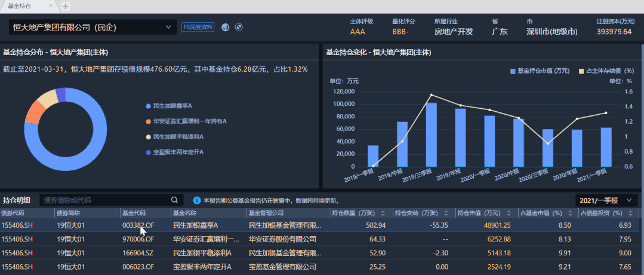Close the 基金持仓 tab
The width and height of the screenshot is (644, 275).
click(x=51, y=6)
